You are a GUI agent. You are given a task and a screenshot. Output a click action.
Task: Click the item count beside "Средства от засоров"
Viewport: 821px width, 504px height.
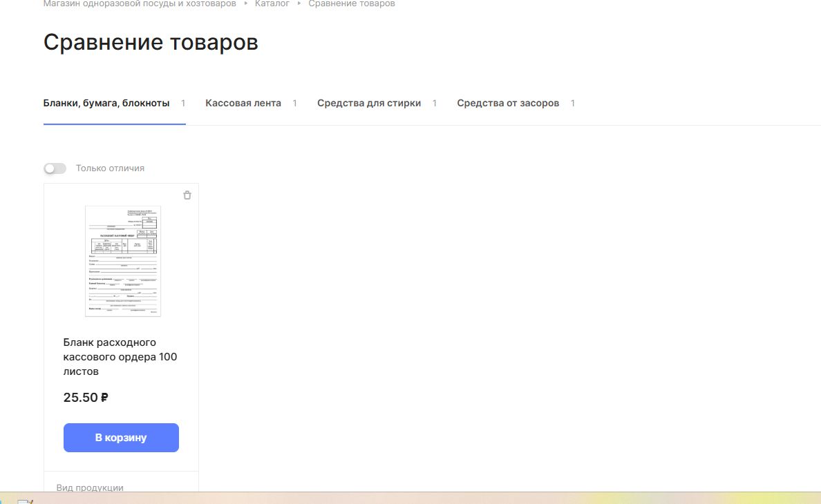point(573,104)
